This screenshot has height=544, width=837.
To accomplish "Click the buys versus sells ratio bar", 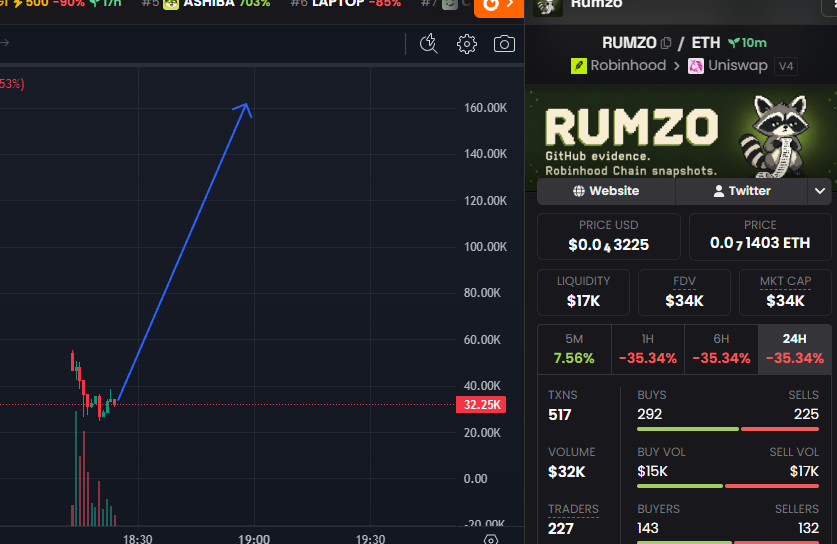I will coord(728,429).
